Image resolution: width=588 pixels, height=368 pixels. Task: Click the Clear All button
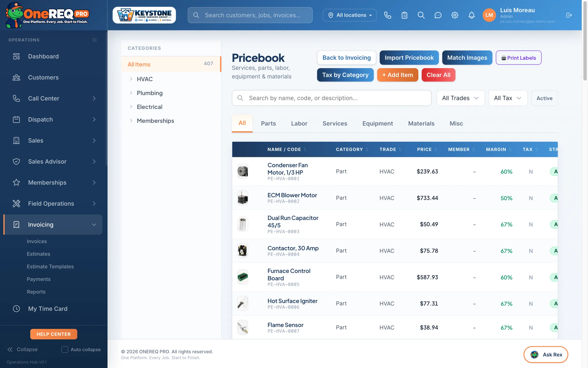click(438, 75)
